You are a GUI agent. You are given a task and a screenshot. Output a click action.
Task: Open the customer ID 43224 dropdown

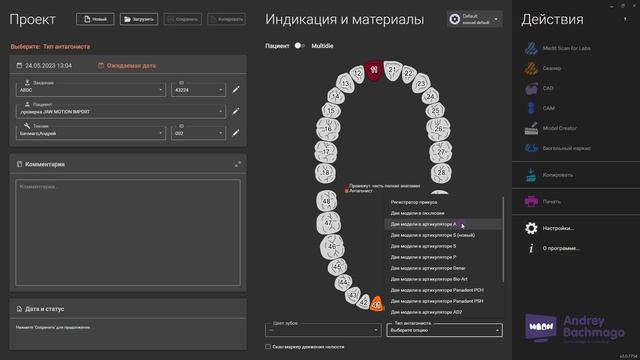198,89
